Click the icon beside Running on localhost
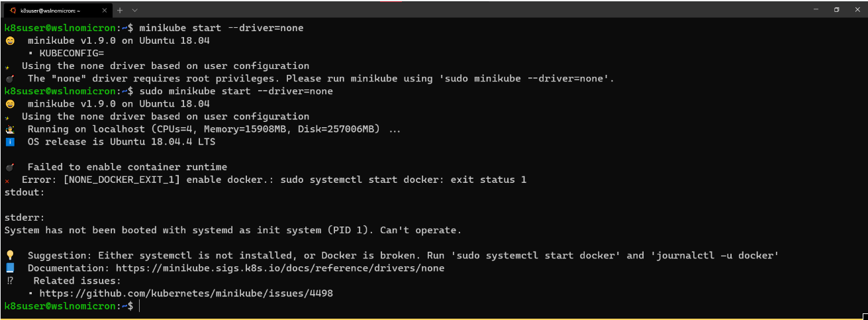 pos(10,129)
